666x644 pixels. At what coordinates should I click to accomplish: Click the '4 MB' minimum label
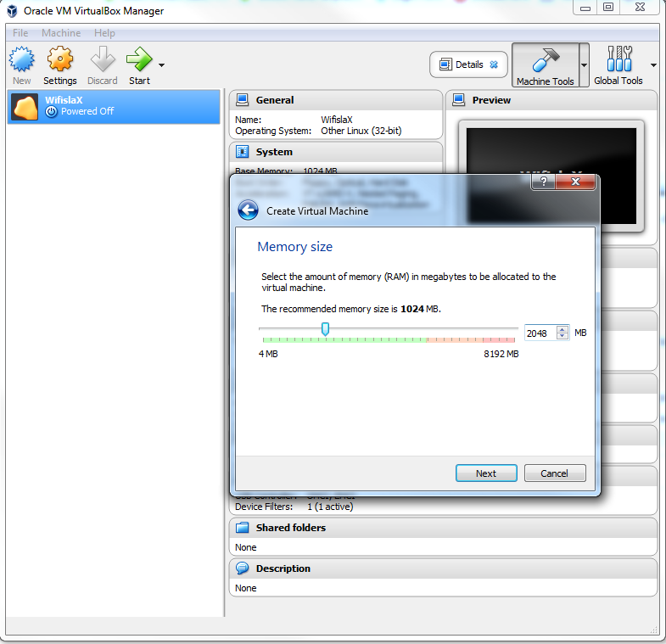(x=268, y=354)
